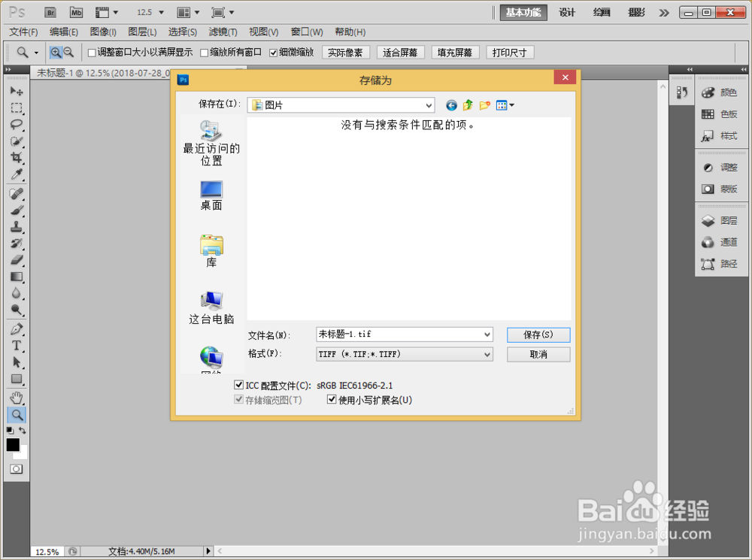Switch to the 设计 workspace tab

click(x=566, y=12)
